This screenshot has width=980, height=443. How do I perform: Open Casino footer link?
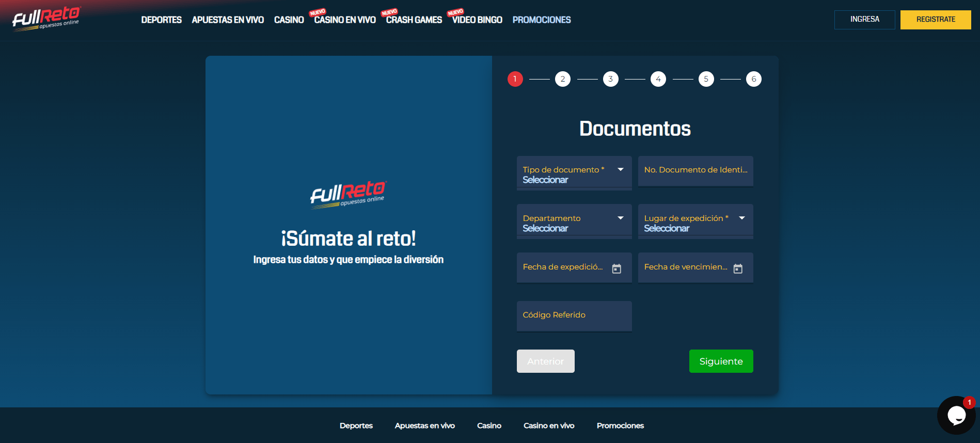tap(489, 425)
